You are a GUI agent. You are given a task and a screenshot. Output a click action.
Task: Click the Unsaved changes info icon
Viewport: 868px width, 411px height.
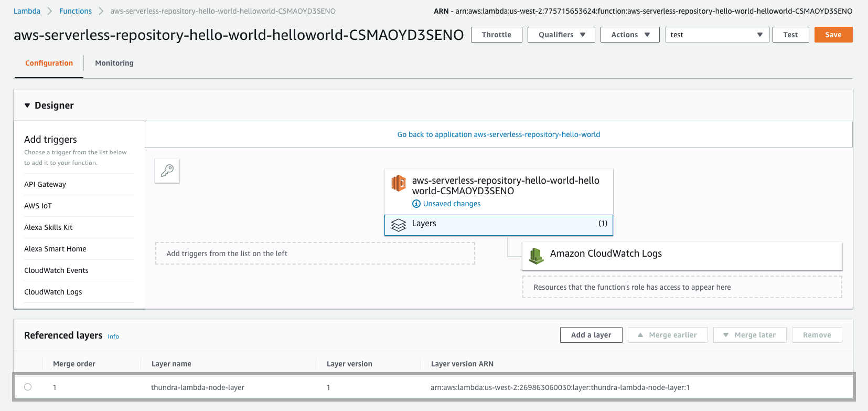tap(416, 204)
